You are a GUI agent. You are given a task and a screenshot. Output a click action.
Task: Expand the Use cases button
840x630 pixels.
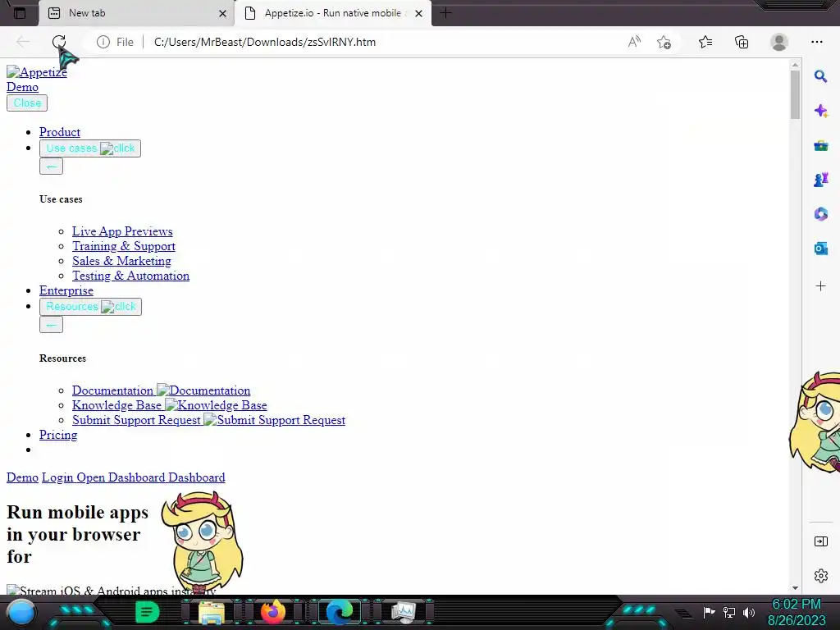[x=90, y=148]
